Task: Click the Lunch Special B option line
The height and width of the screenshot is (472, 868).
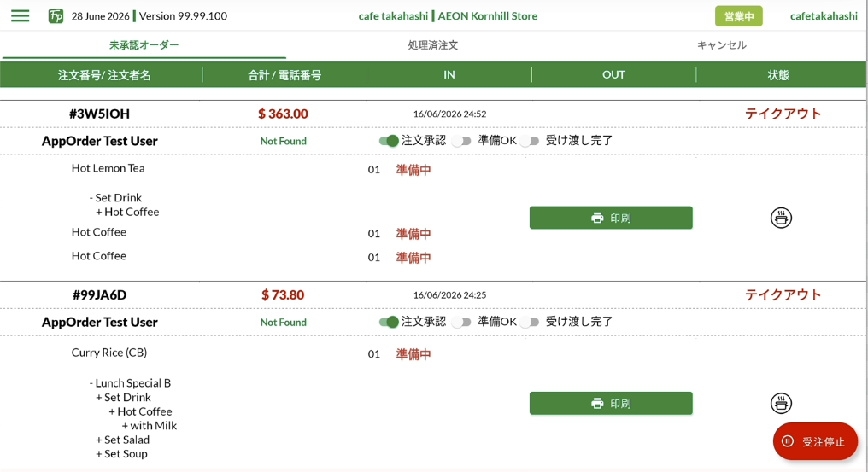Action: point(130,383)
